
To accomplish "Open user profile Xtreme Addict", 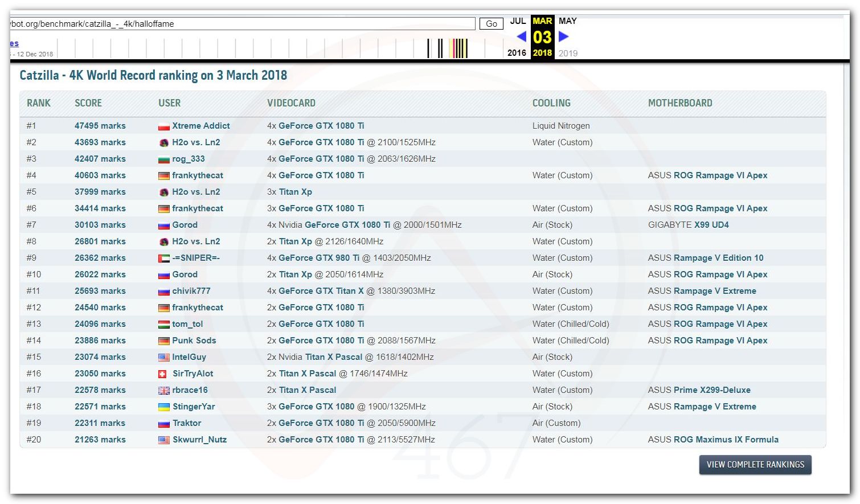I will tap(201, 126).
